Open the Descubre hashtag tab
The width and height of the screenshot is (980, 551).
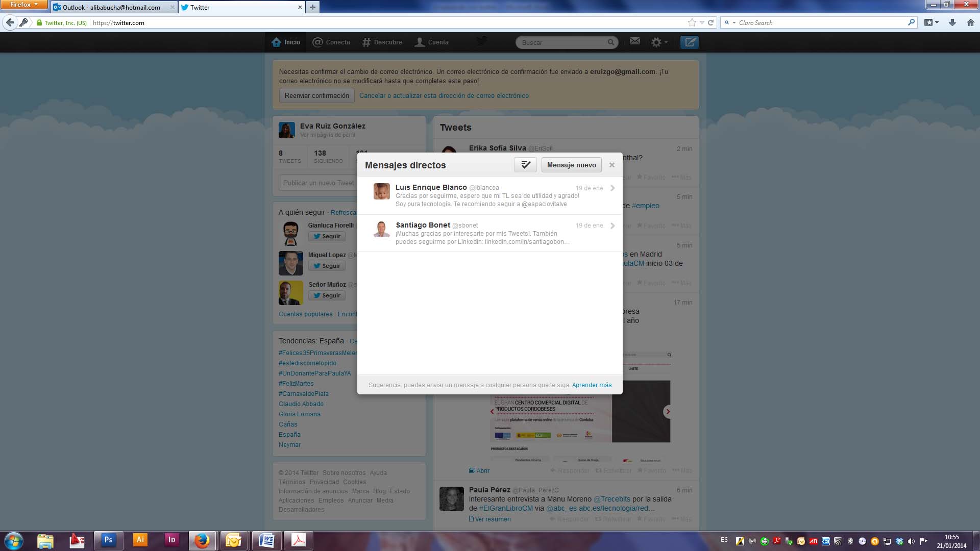tap(382, 42)
